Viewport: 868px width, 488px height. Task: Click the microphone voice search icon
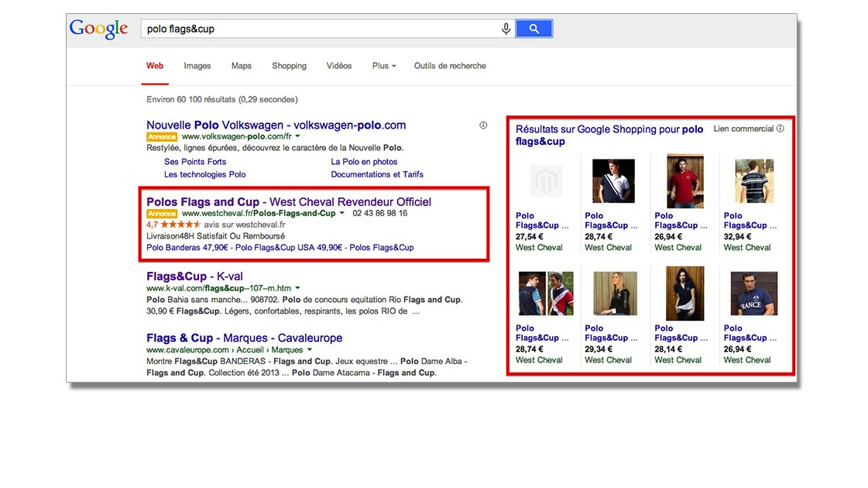pyautogui.click(x=506, y=29)
